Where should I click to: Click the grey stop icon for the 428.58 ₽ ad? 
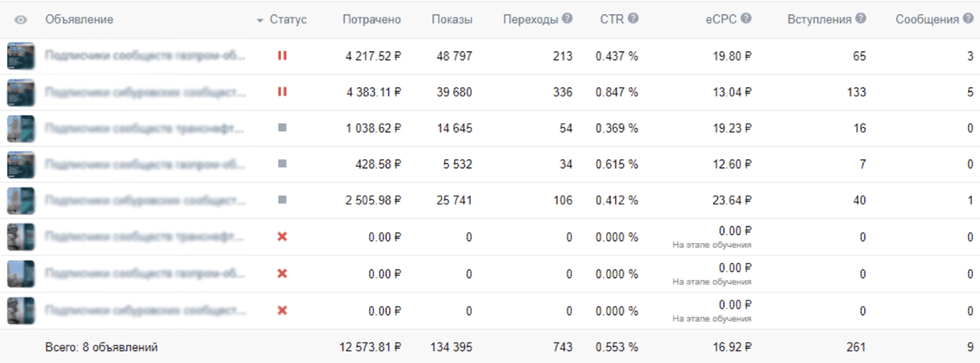click(282, 164)
